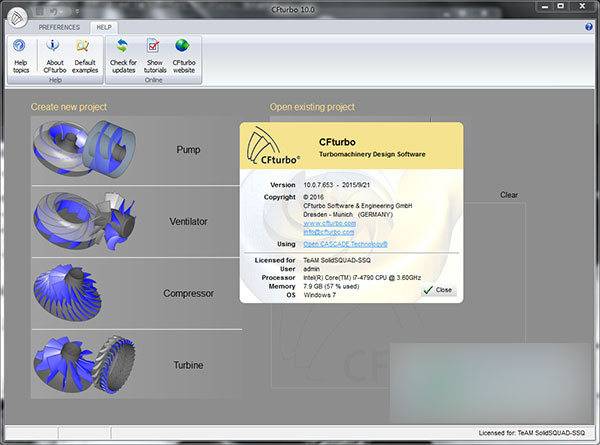The height and width of the screenshot is (445, 600).
Task: Click the pump impeller thumbnail image
Action: 84,148
